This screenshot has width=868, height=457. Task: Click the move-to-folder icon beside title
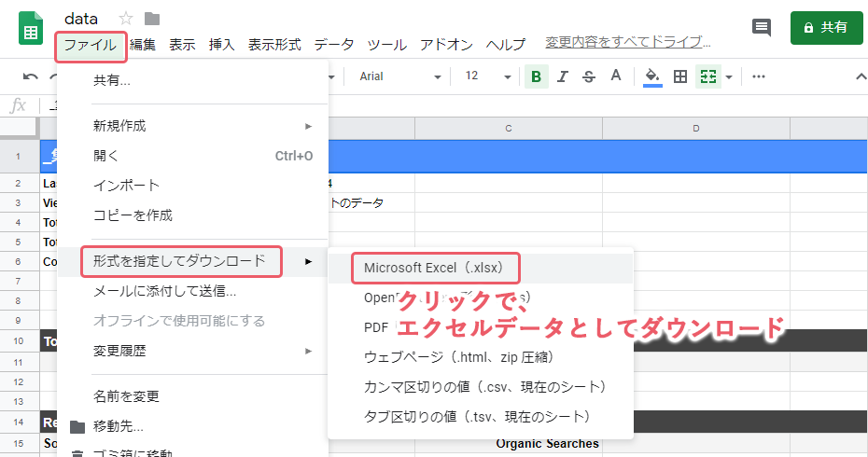click(x=152, y=19)
